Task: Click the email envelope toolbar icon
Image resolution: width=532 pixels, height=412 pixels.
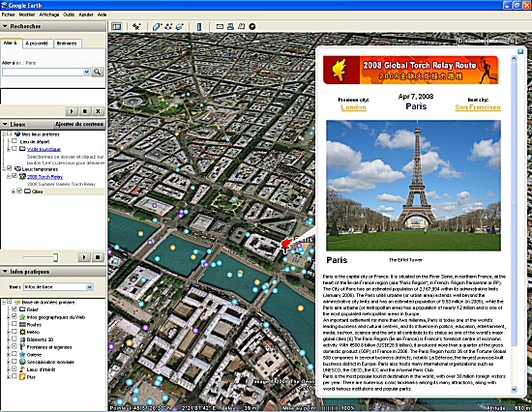Action: [220, 26]
